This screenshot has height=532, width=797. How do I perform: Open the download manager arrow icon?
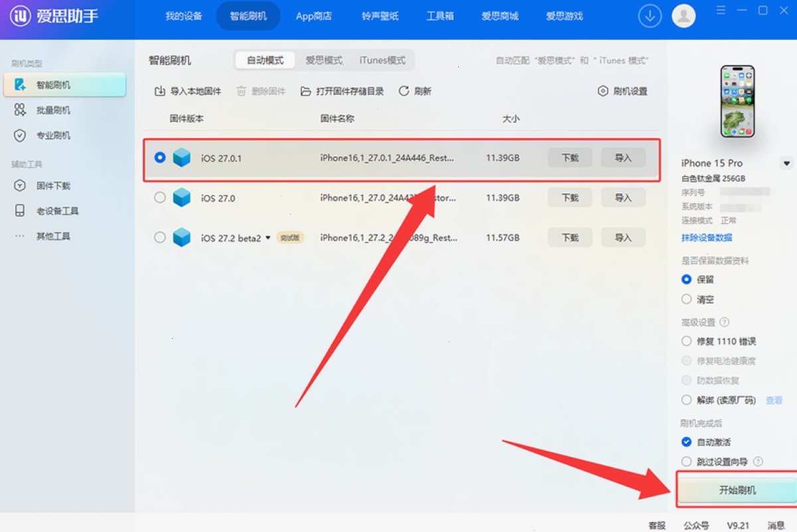pos(650,16)
